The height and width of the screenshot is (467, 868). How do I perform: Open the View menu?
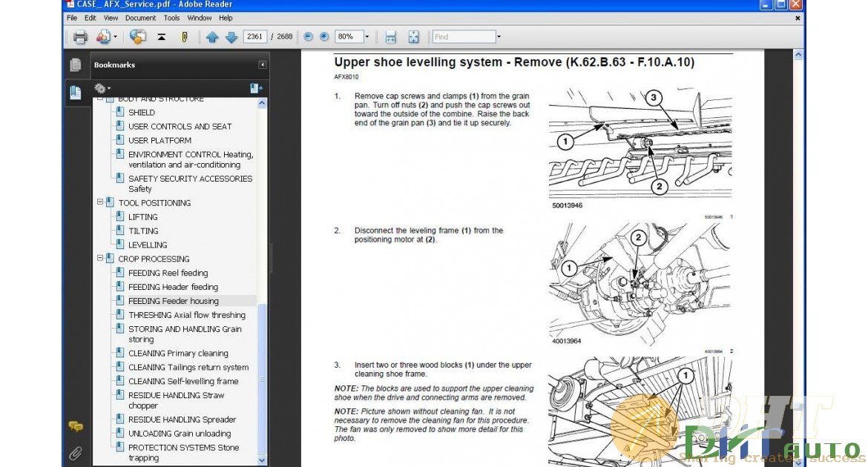click(x=111, y=18)
